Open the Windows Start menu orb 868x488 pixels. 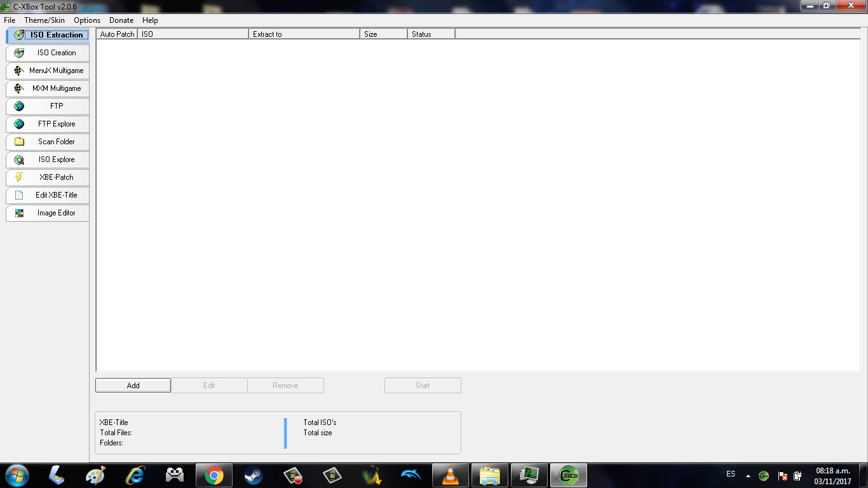(x=17, y=475)
